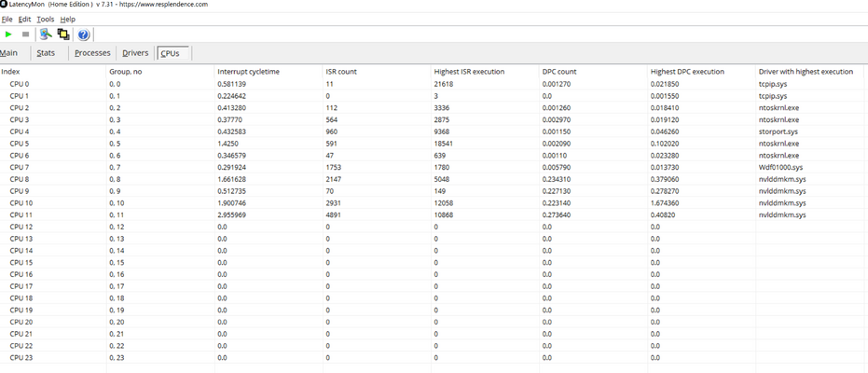Select the CPU 2 row
This screenshot has height=373, width=868.
click(432, 107)
